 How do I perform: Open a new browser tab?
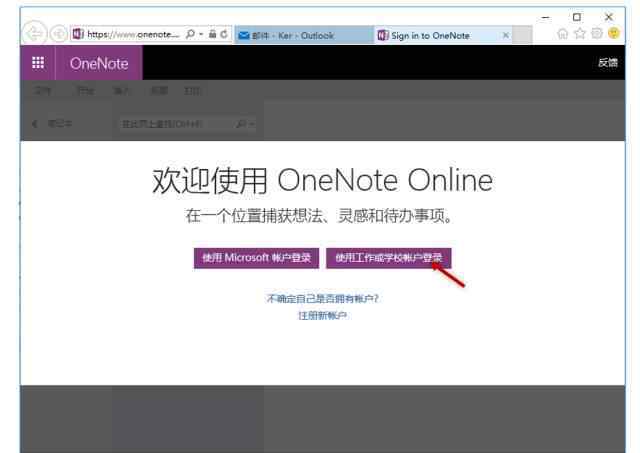click(x=522, y=35)
